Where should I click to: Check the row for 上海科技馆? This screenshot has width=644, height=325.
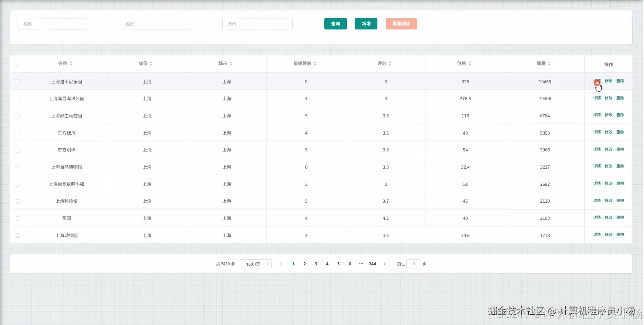pos(17,201)
